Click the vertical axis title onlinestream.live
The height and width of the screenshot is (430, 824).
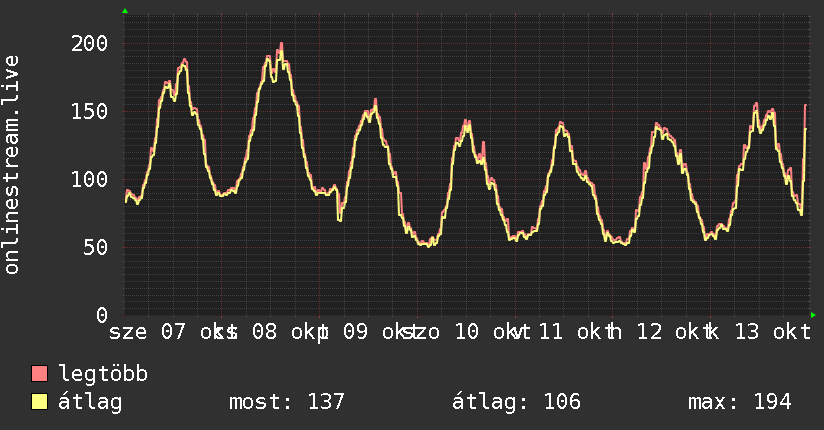[x=11, y=165]
